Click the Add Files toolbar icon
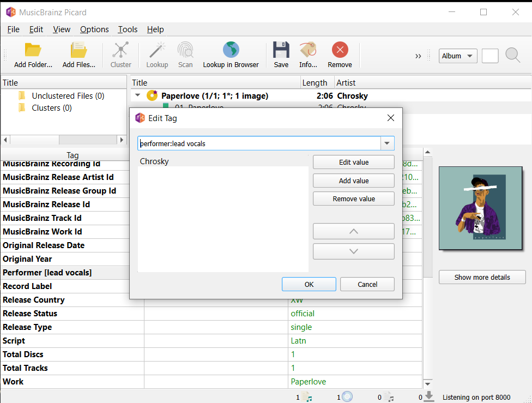The image size is (532, 403). pos(78,50)
